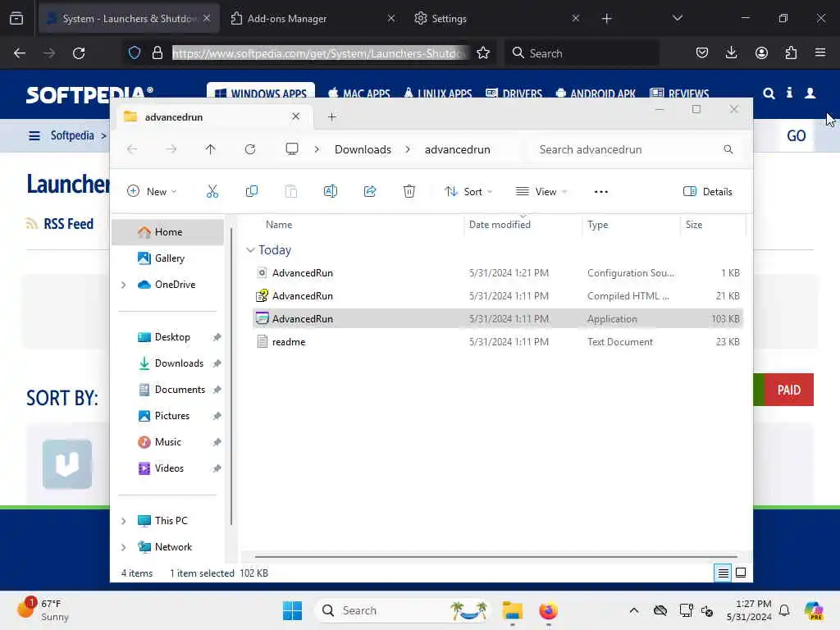840x630 pixels.
Task: Click the Firefox Search box
Action: pyautogui.click(x=582, y=53)
